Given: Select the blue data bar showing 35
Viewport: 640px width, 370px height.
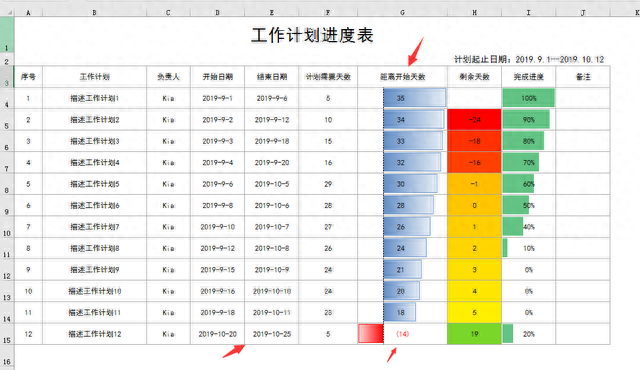Looking at the screenshot, I should coord(414,98).
